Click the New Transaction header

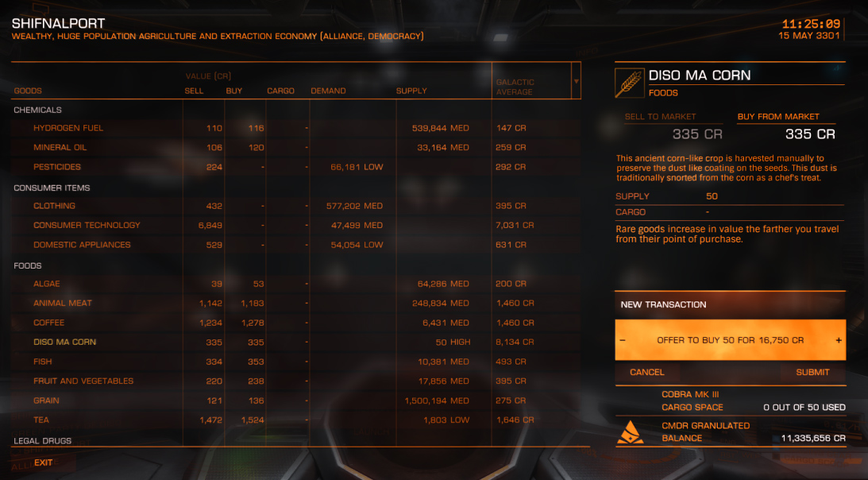coord(663,304)
